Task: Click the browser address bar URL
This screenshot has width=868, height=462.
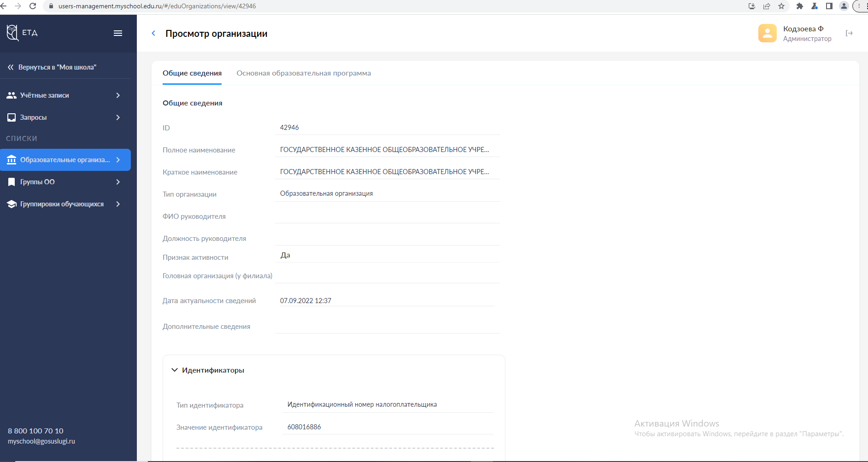Action: point(157,6)
